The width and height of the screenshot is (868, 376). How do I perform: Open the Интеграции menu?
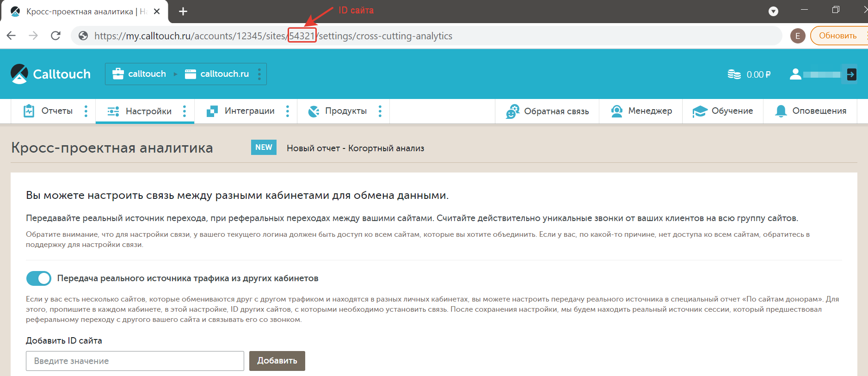pyautogui.click(x=240, y=111)
